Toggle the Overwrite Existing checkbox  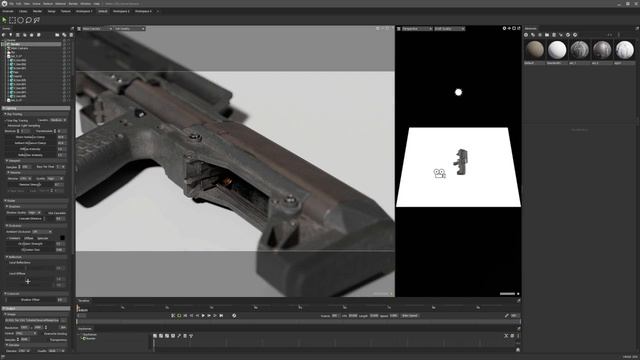42,333
